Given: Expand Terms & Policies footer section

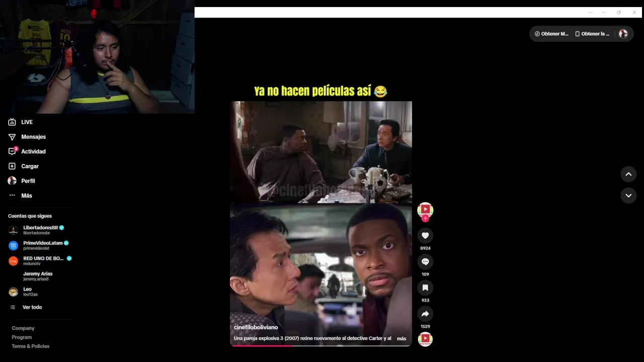Looking at the screenshot, I should tap(31, 346).
